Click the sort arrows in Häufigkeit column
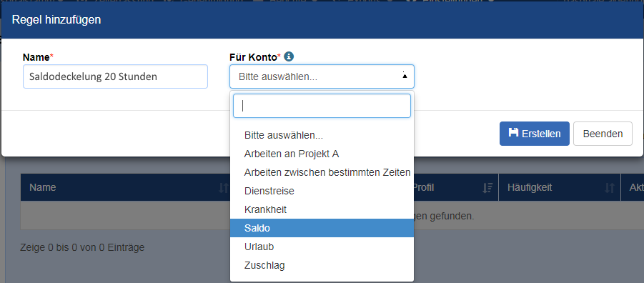 tap(610, 188)
